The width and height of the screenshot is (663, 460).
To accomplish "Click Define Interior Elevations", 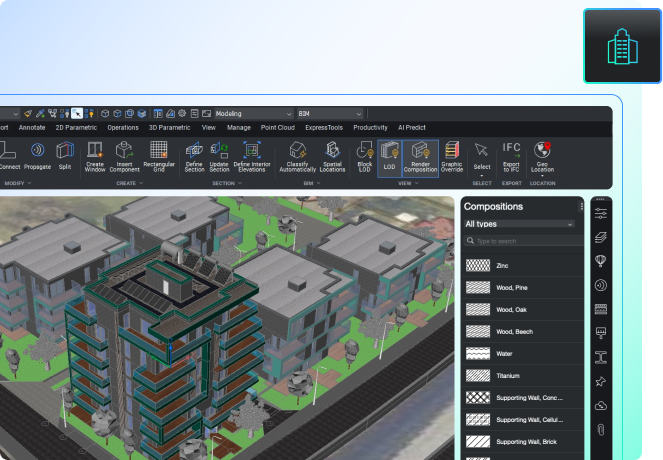I will coord(252,157).
